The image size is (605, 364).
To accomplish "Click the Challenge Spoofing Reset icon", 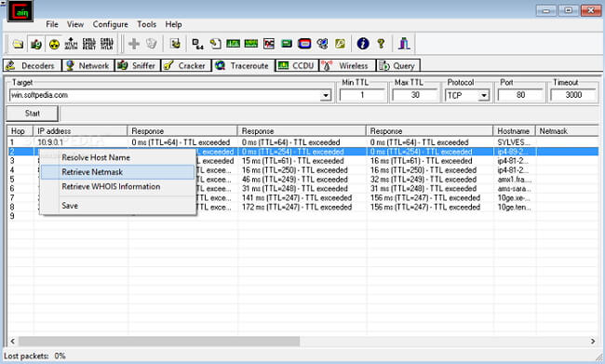I will 89,44.
